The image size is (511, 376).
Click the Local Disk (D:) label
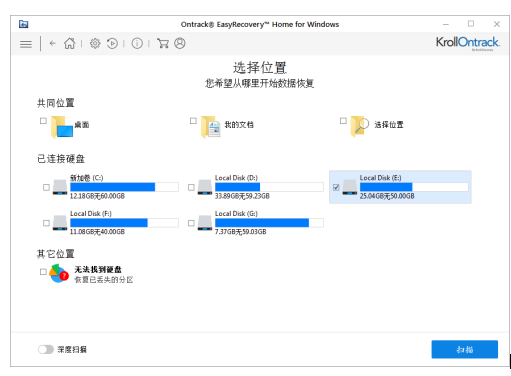click(x=236, y=178)
